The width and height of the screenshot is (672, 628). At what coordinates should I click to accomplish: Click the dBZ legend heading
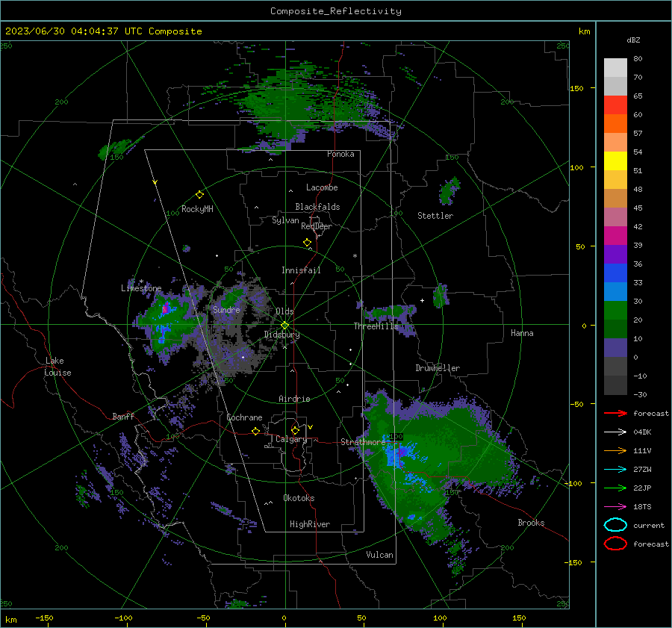[x=633, y=40]
